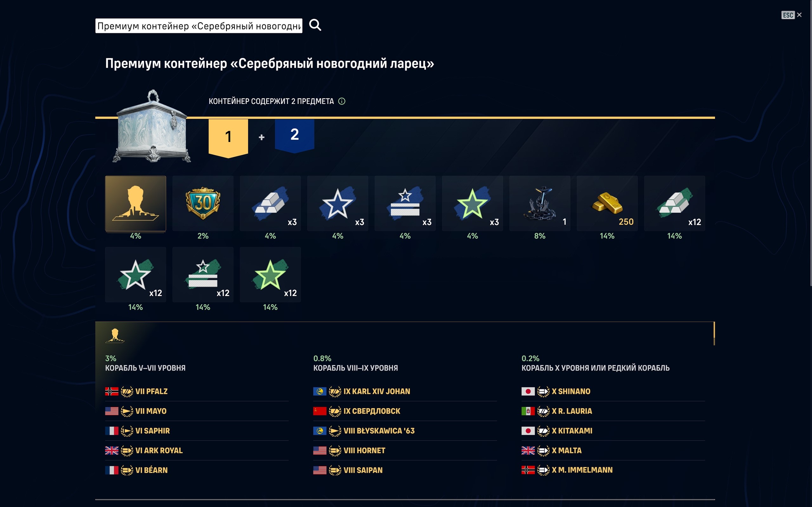Select the anchor and chain reward tile
This screenshot has height=507, width=812.
[540, 203]
